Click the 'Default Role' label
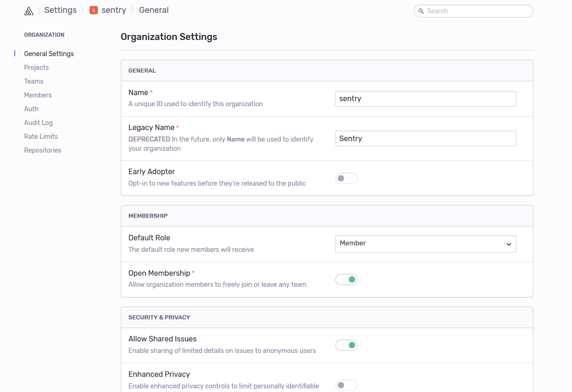The image size is (572, 392). tap(149, 238)
